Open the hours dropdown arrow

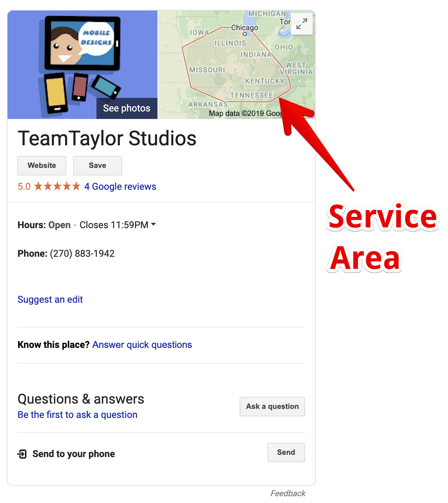coord(153,224)
